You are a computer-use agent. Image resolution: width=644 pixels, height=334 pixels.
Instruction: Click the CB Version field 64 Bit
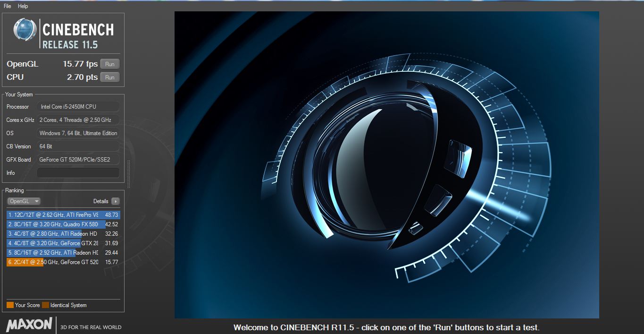pyautogui.click(x=78, y=146)
